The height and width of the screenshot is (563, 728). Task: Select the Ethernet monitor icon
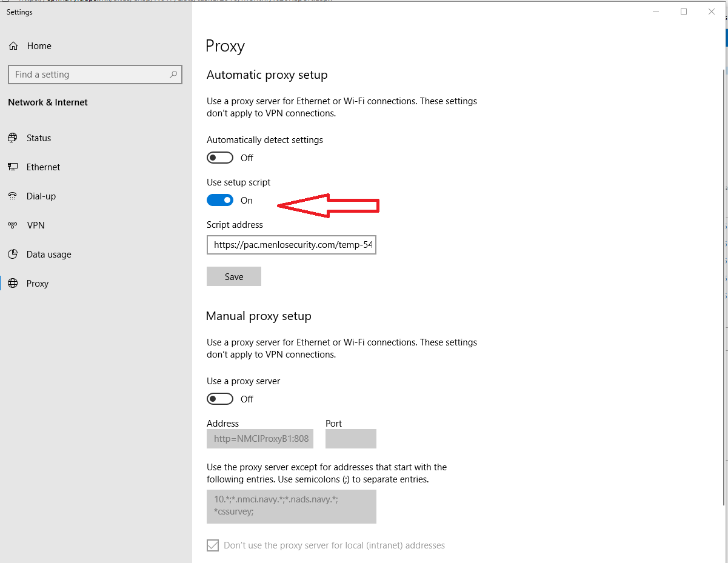[13, 167]
